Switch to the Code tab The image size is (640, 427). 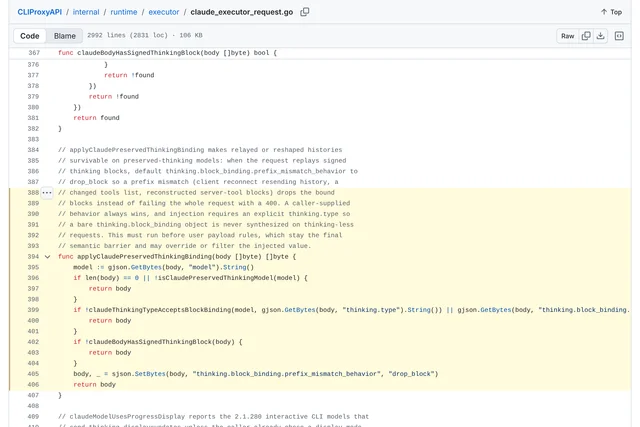[30, 36]
